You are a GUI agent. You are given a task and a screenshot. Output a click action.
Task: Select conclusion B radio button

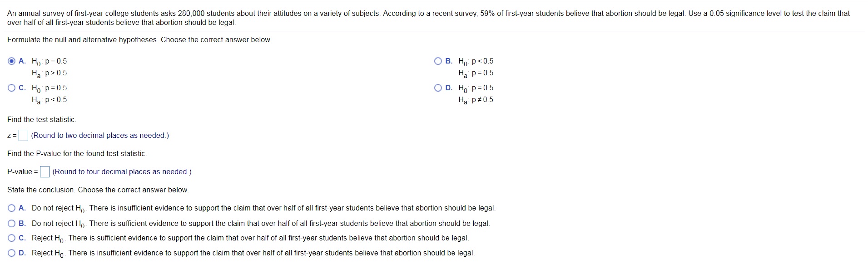(12, 223)
